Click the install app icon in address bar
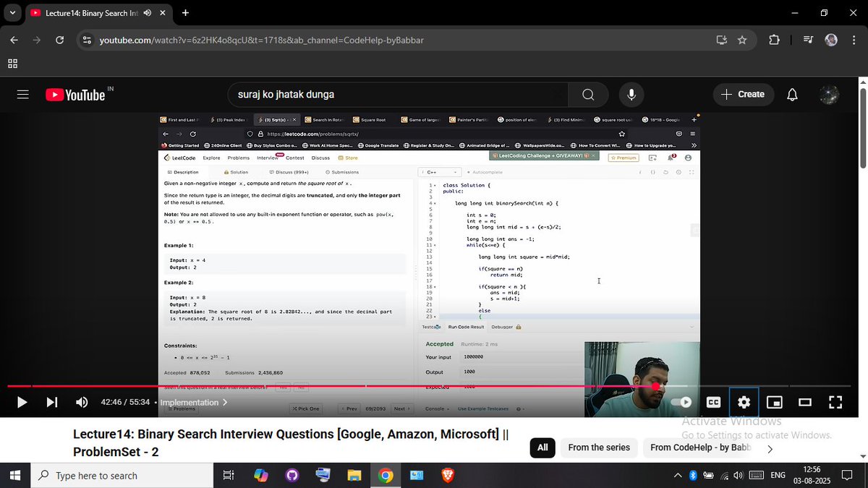 [721, 40]
